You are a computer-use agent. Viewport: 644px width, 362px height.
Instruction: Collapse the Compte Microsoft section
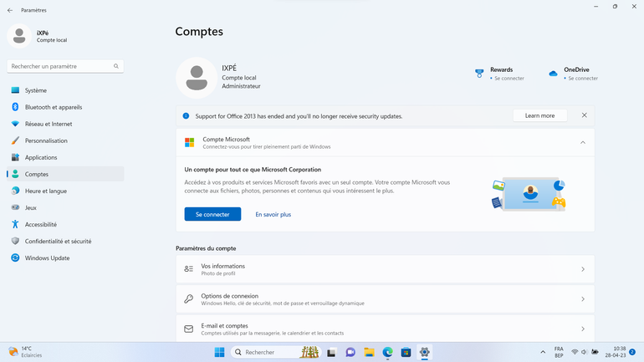[x=583, y=142]
